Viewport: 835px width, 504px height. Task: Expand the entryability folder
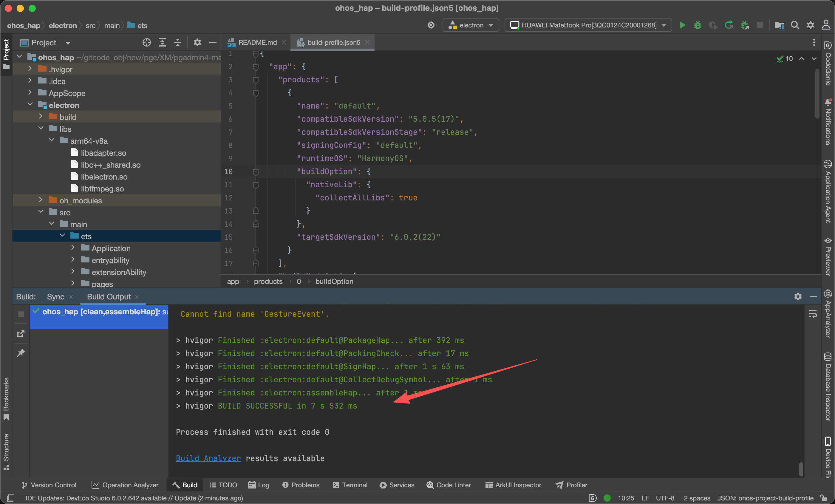[x=73, y=260]
